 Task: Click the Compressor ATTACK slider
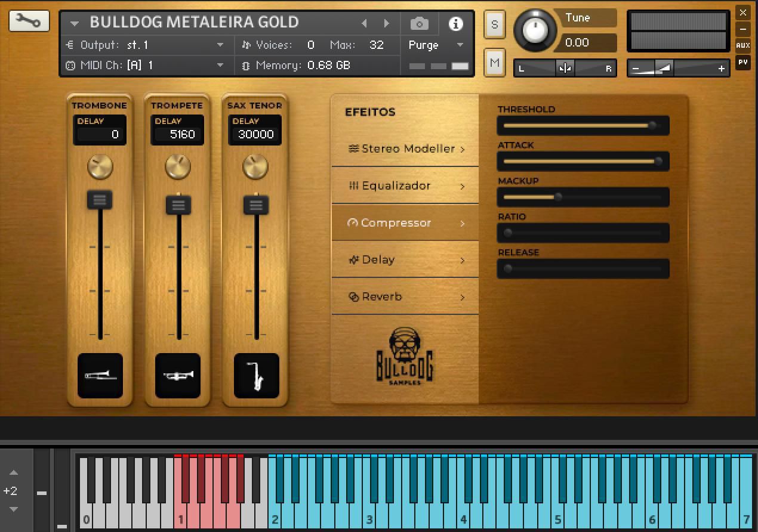(x=583, y=161)
